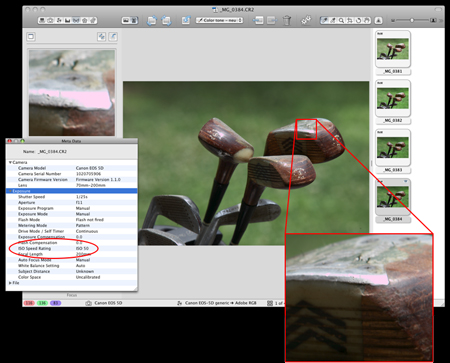Screen dimensions: 450x363
Task: Click the focus preview thumbnail panel
Action: (x=72, y=93)
